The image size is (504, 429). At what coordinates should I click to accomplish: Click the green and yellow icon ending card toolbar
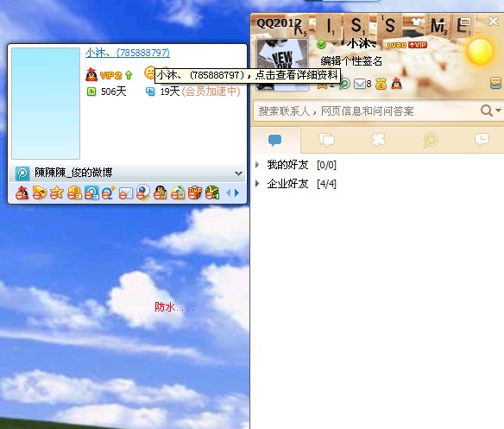[x=212, y=193]
